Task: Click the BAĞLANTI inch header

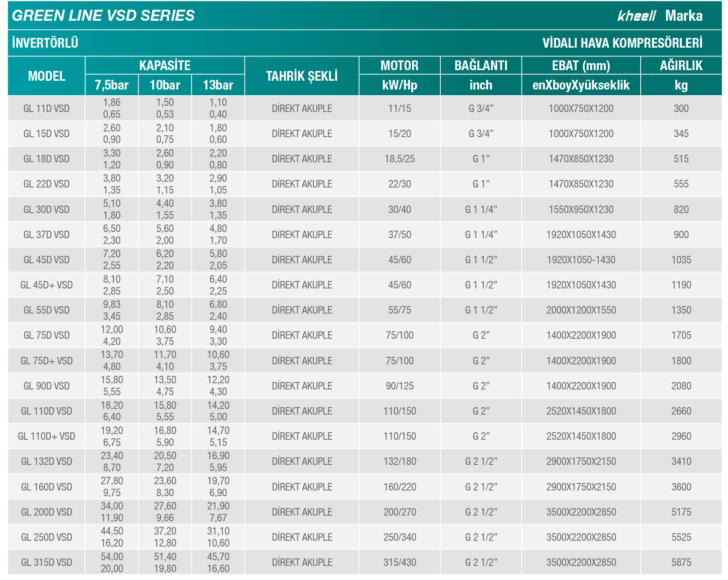Action: point(481,76)
